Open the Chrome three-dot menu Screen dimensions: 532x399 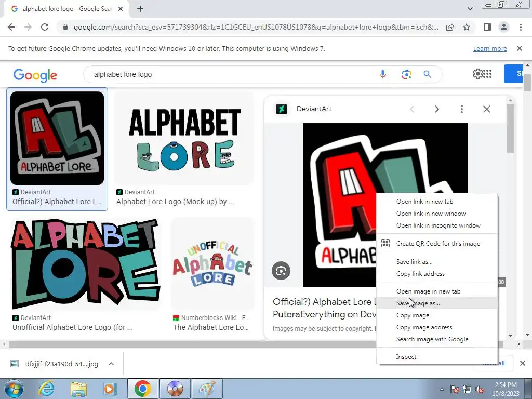[x=521, y=27]
